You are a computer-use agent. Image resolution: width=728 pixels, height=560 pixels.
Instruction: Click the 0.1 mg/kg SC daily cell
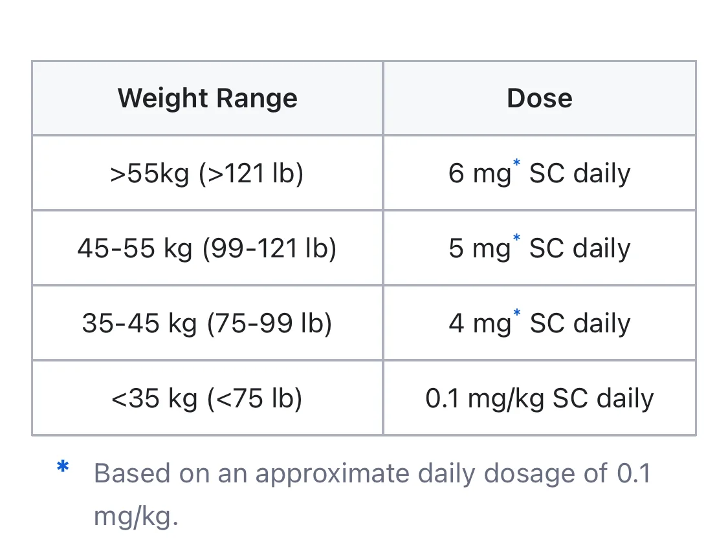click(x=540, y=398)
